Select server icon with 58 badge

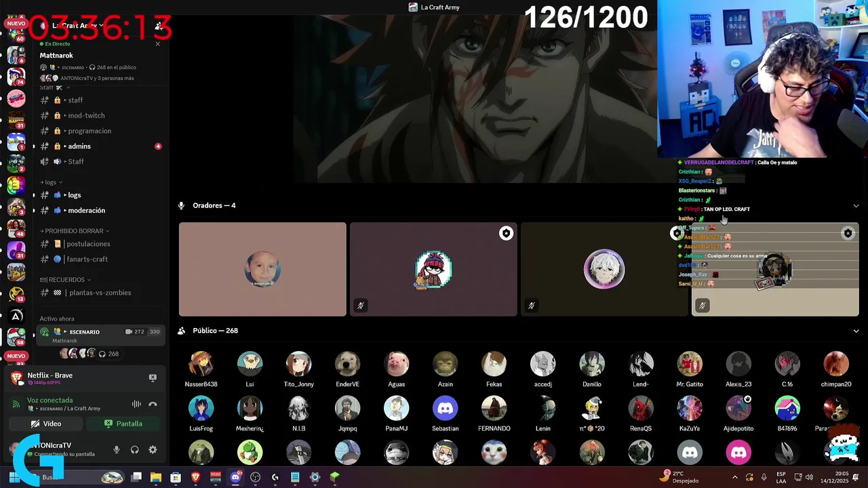pos(16,335)
